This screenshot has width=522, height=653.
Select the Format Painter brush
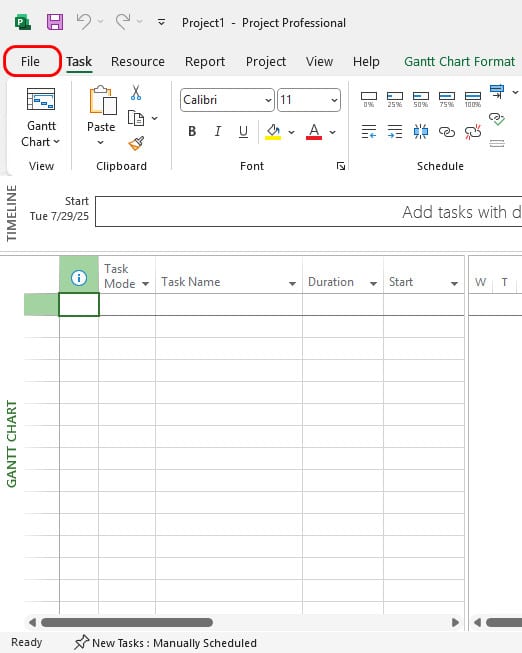tap(136, 143)
